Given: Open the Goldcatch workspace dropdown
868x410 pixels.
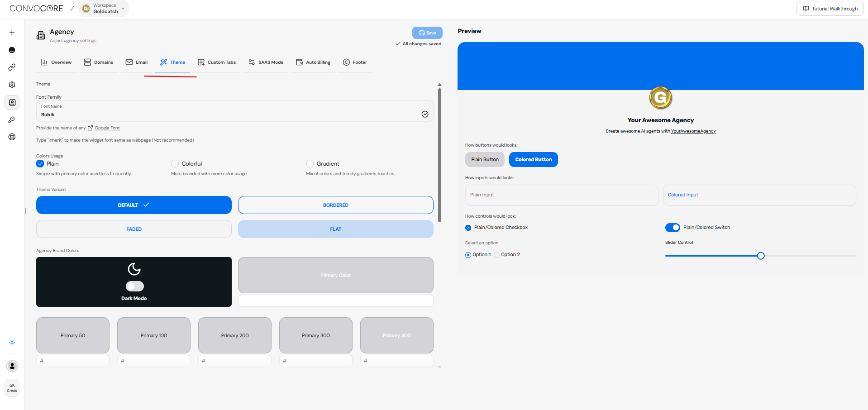Looking at the screenshot, I should (x=103, y=8).
